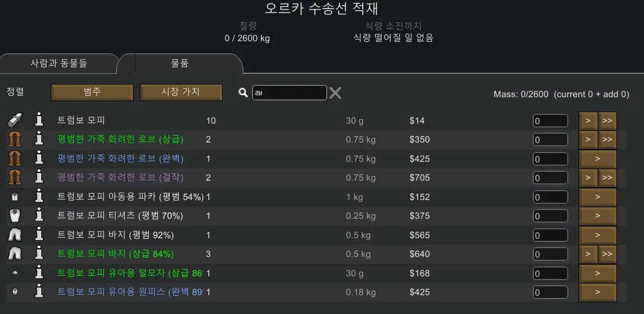This screenshot has width=644, height=314.
Task: Click the search magnifier icon
Action: [x=244, y=93]
